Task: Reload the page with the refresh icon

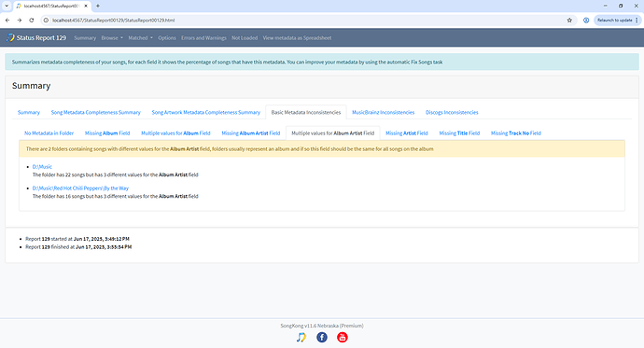Action: click(31, 21)
